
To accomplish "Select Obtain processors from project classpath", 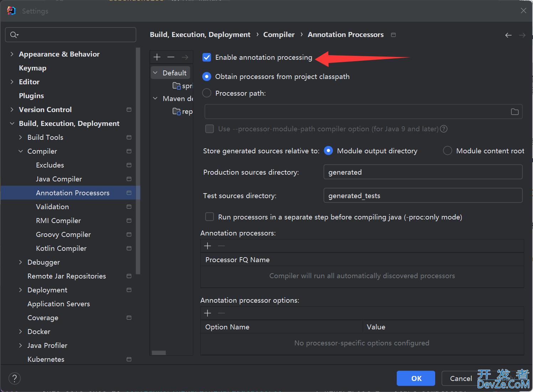I will 207,76.
